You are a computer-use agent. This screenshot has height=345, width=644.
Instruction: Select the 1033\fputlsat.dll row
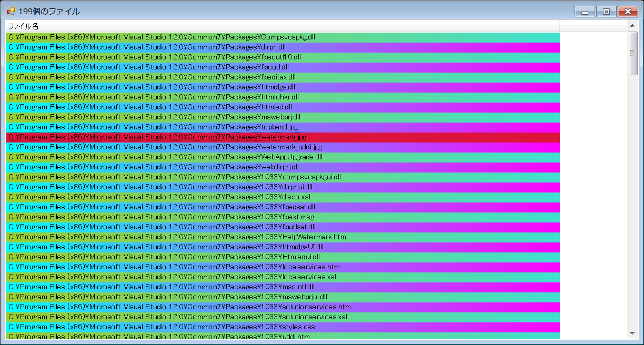pos(283,227)
